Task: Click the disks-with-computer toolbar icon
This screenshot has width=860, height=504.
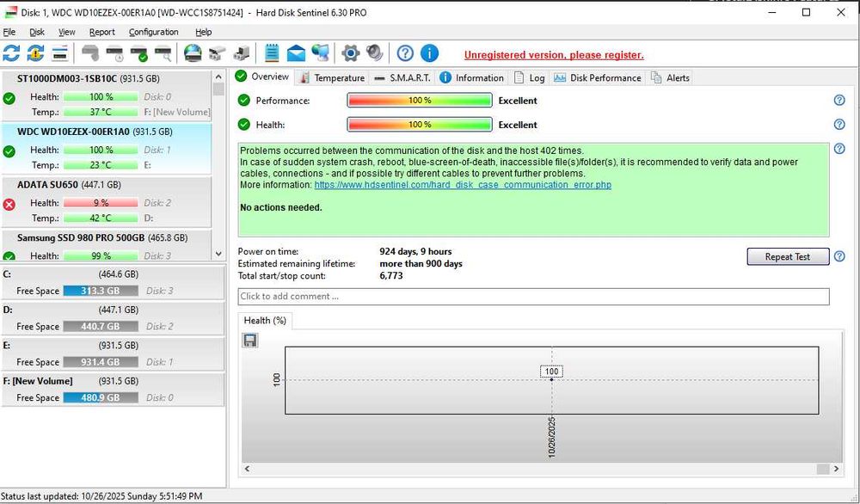Action: [242, 53]
